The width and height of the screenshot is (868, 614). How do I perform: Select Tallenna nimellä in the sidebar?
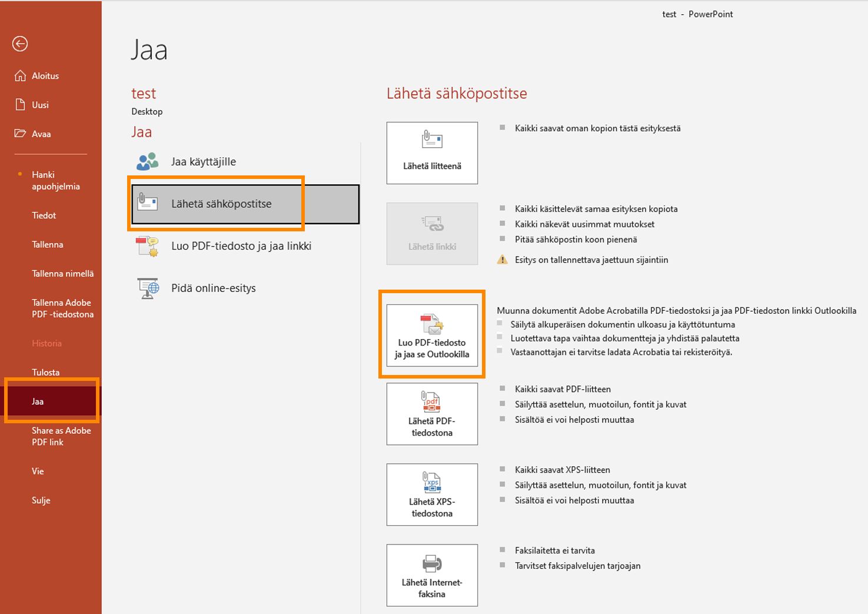point(64,273)
